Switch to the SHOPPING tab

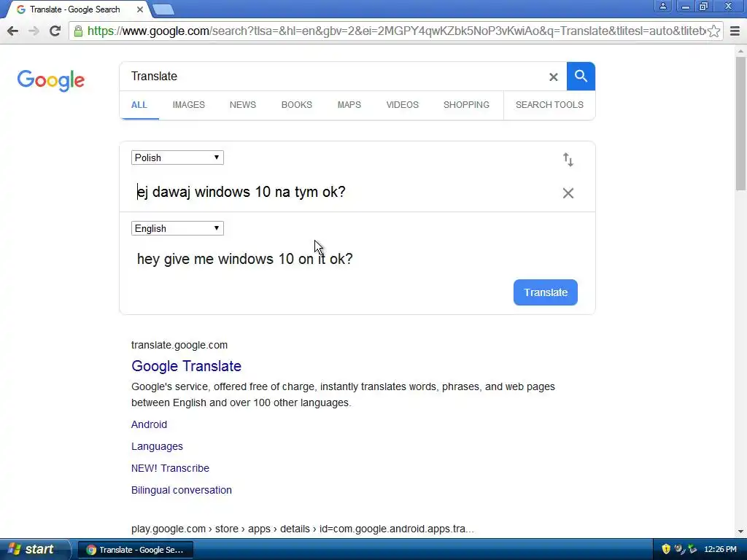point(466,105)
